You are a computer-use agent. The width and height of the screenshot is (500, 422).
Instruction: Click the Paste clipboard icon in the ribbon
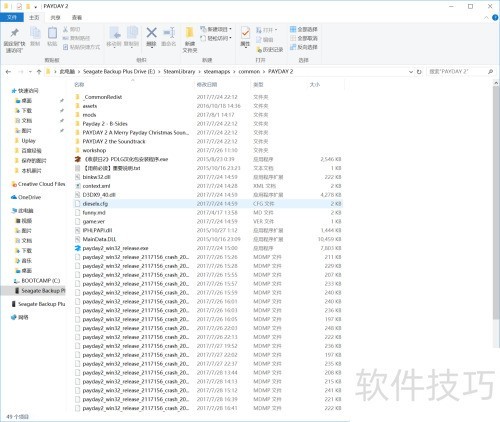click(52, 33)
